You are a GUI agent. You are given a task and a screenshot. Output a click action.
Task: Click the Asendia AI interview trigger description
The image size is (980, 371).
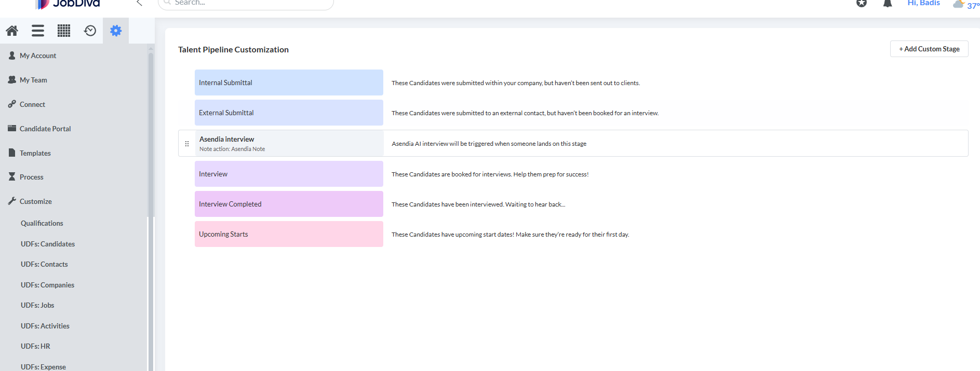click(x=489, y=144)
